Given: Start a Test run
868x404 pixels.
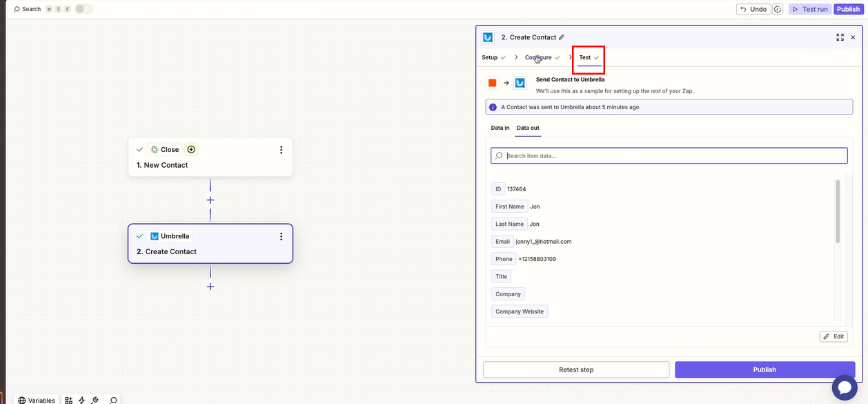Looking at the screenshot, I should point(809,9).
